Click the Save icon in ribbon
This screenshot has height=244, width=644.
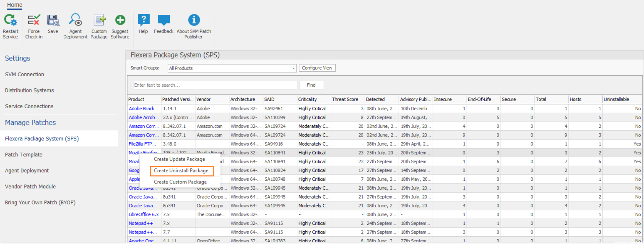53,21
